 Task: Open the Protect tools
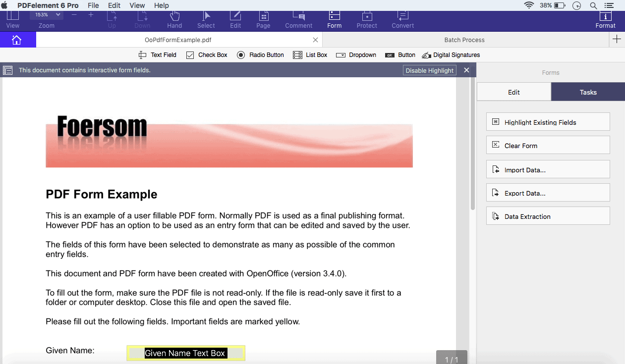click(x=367, y=20)
